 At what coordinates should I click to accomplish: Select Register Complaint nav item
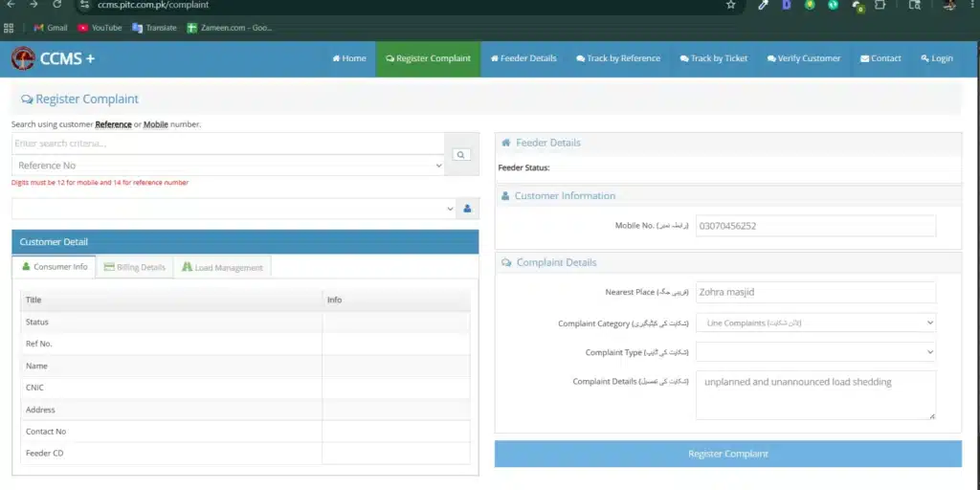click(428, 58)
